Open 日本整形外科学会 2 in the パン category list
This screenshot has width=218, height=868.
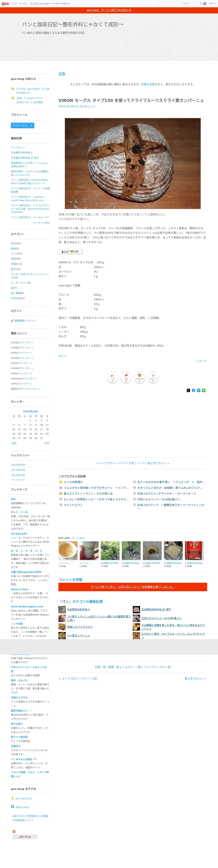pyautogui.click(x=78, y=610)
